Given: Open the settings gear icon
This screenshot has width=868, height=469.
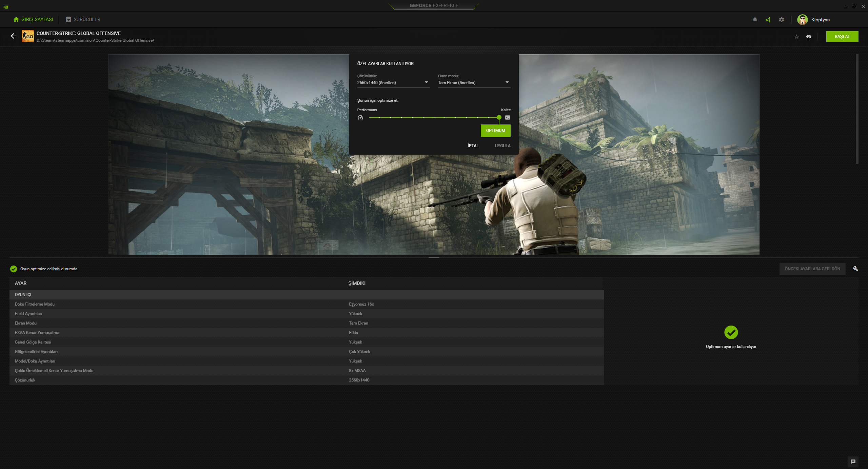Looking at the screenshot, I should click(782, 20).
